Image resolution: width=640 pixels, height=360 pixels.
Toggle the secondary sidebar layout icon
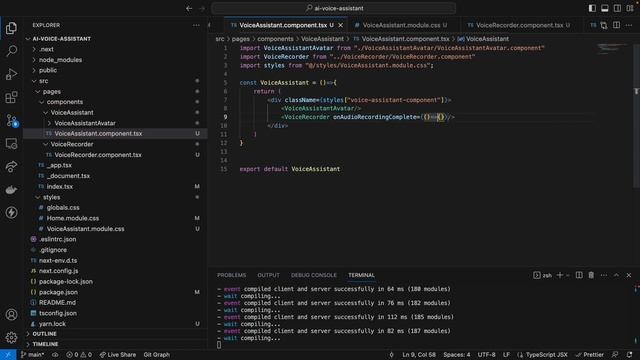coord(618,8)
